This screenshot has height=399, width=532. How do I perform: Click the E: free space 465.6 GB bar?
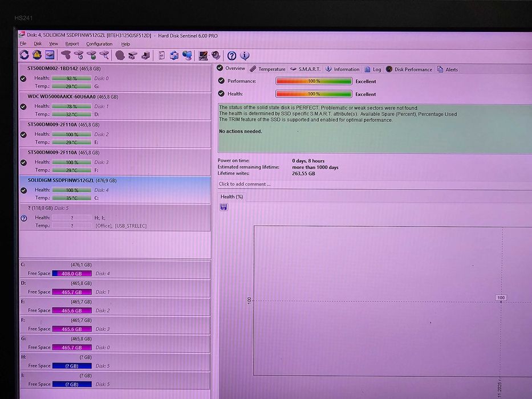[x=72, y=311]
